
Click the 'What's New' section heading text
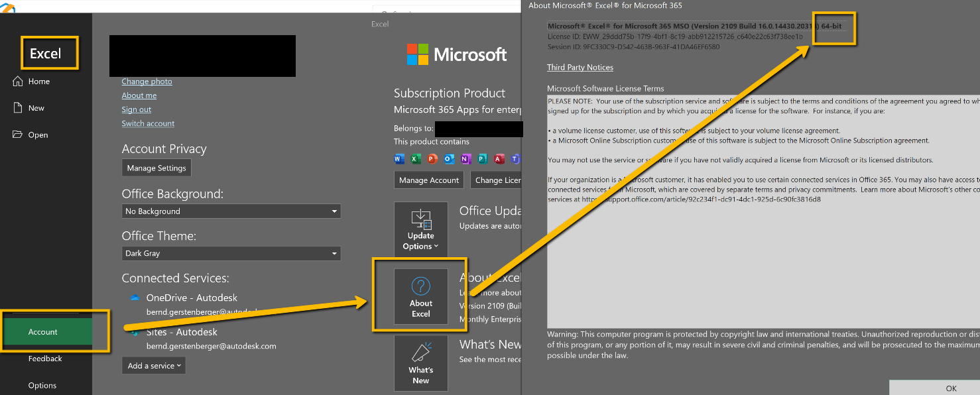(x=491, y=345)
